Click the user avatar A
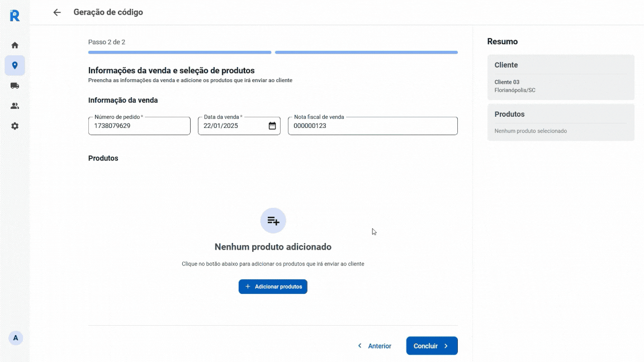This screenshot has height=362, width=644. point(16,338)
